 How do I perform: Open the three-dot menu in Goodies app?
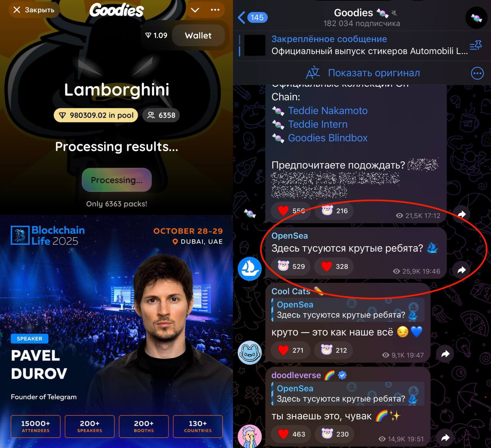click(215, 10)
